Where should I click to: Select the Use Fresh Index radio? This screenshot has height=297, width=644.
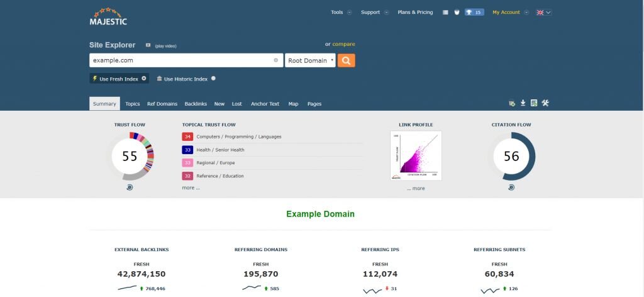tap(144, 78)
